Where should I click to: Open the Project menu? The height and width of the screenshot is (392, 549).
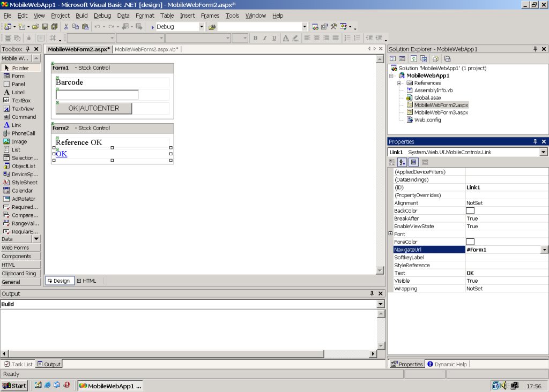pyautogui.click(x=60, y=16)
